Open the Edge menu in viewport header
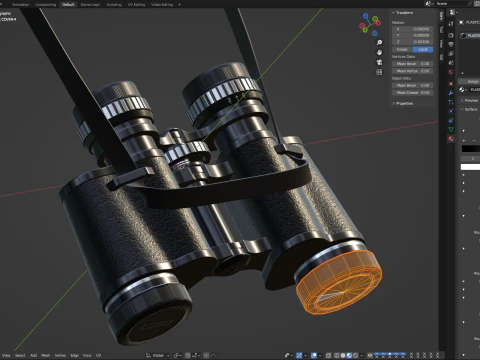 tap(75, 356)
